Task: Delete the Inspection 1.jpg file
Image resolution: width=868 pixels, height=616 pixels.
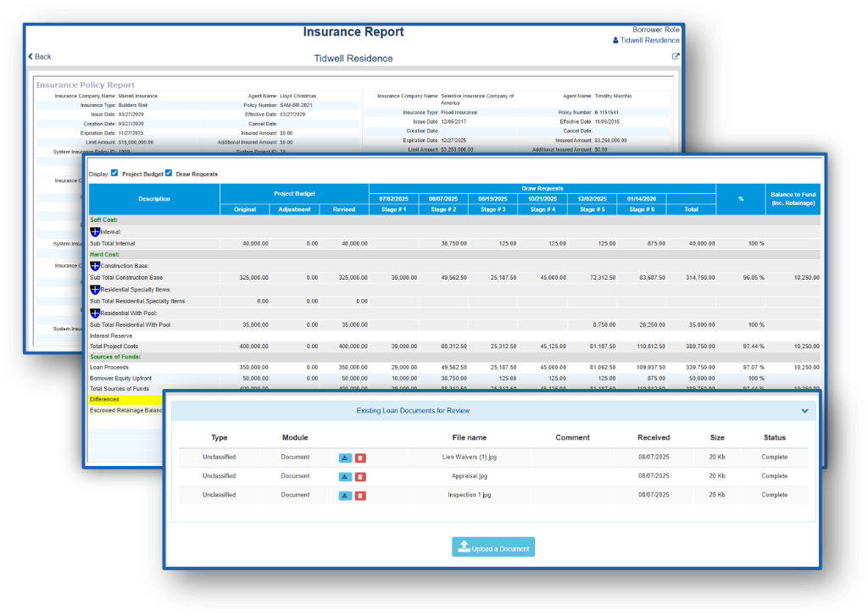Action: pyautogui.click(x=360, y=495)
